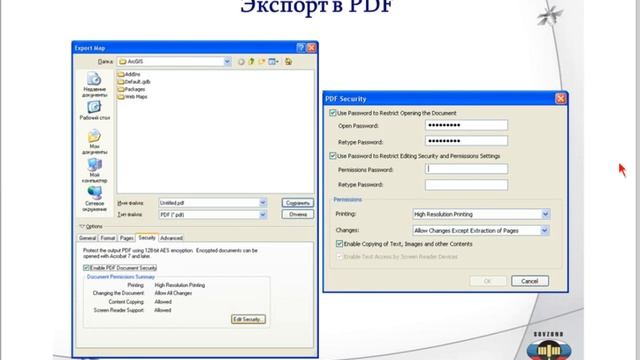
Task: Click the Сохранить save button
Action: pos(298,203)
